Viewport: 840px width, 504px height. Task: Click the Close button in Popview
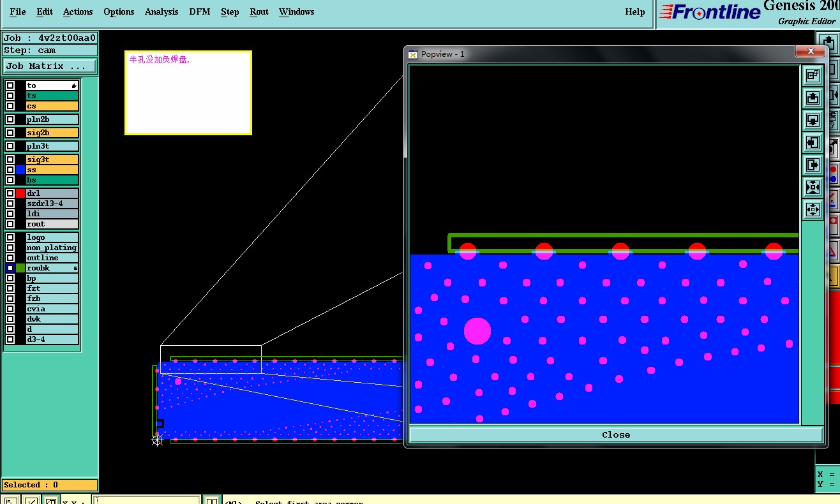tap(616, 434)
